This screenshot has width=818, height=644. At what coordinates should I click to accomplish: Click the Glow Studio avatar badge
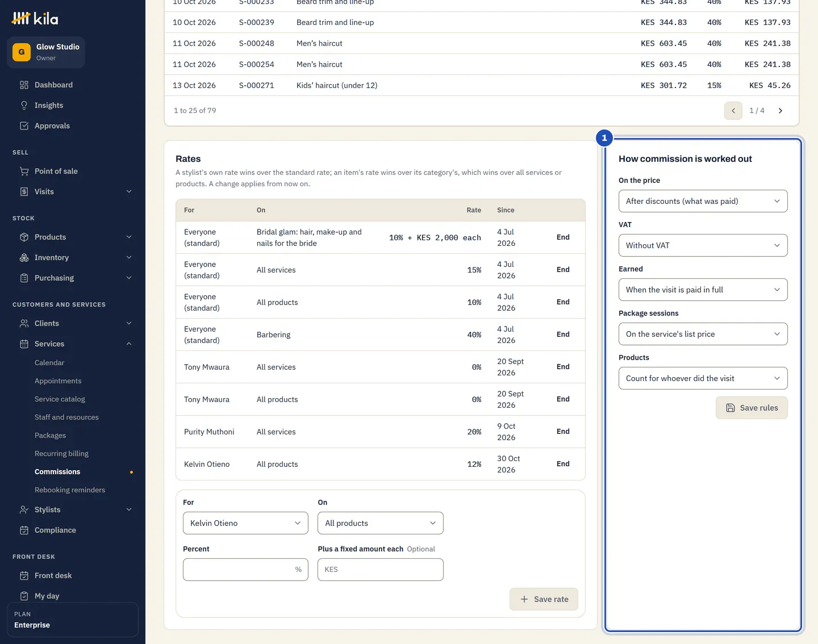pos(22,52)
